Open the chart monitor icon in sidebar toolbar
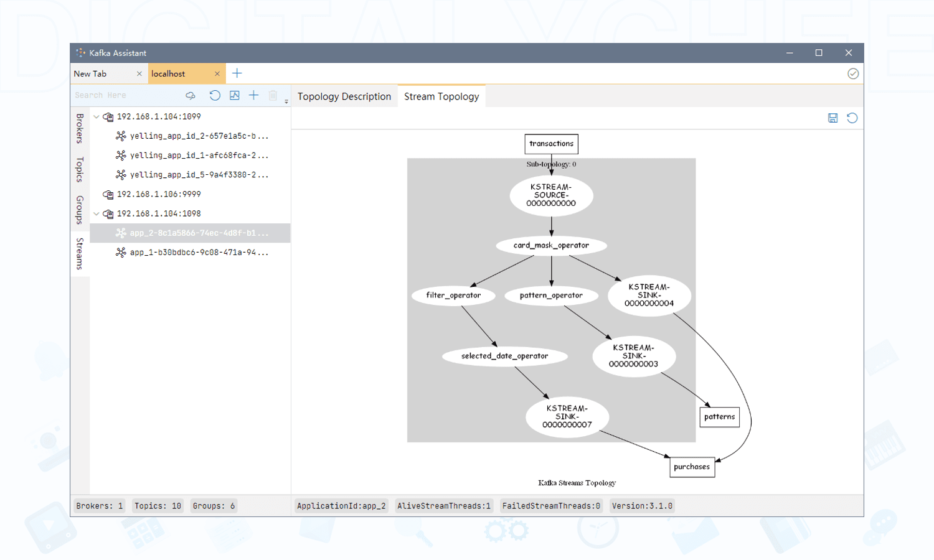 (x=234, y=95)
